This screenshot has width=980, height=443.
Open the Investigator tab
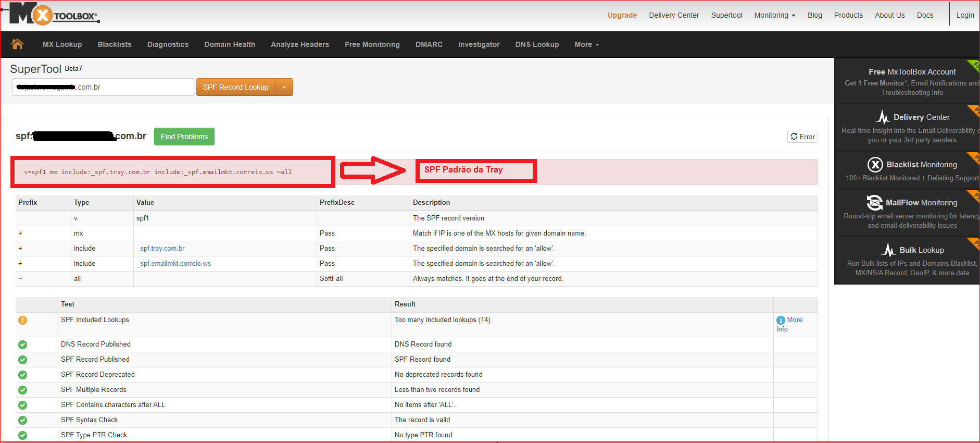tap(479, 44)
